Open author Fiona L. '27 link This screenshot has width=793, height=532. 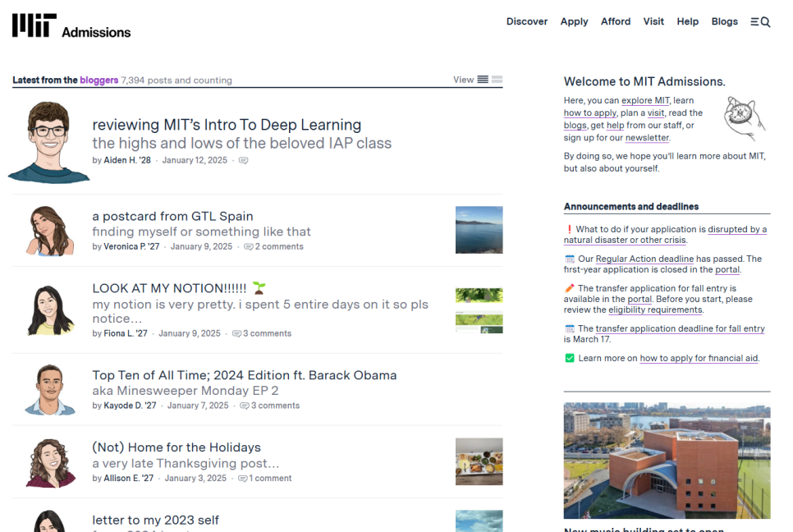pyautogui.click(x=126, y=333)
